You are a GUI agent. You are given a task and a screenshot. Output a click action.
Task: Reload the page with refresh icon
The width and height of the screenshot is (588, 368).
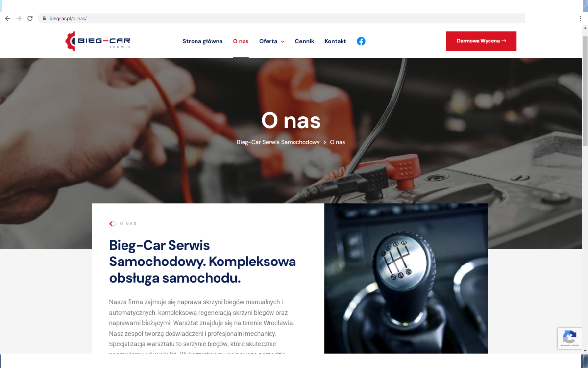click(30, 18)
